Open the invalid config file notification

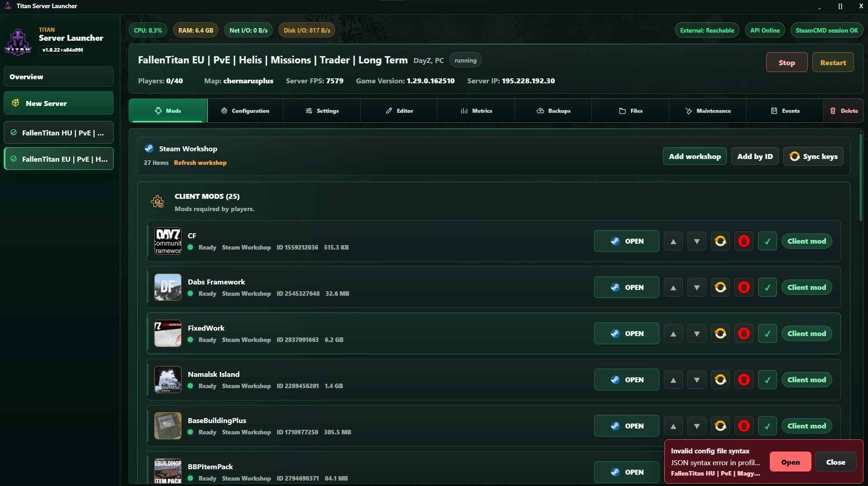point(790,462)
